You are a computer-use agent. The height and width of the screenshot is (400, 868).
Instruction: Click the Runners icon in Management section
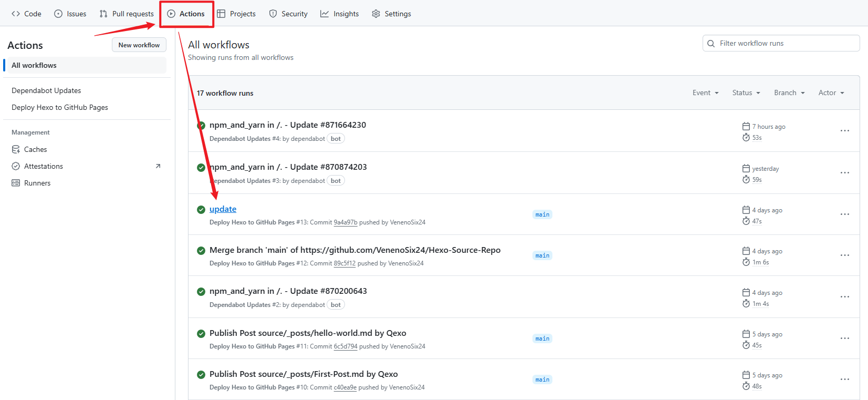[16, 183]
